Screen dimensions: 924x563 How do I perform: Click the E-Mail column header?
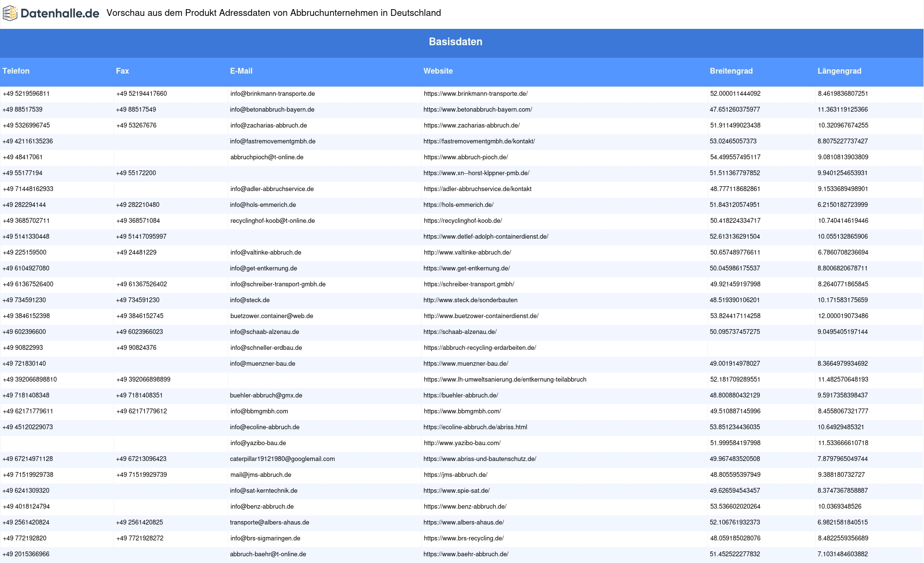(241, 71)
